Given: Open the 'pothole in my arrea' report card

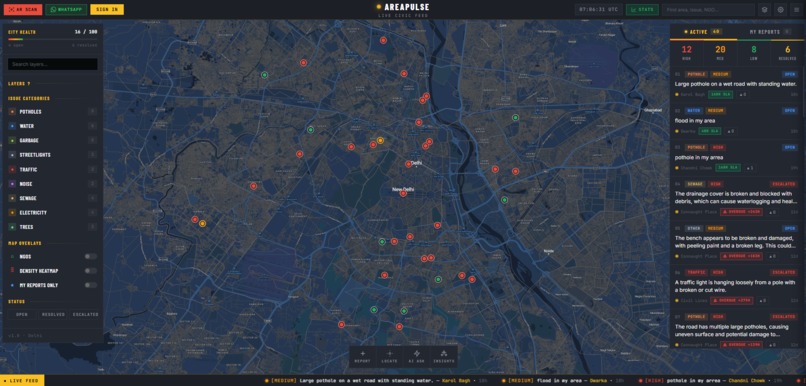Looking at the screenshot, I should (736, 157).
